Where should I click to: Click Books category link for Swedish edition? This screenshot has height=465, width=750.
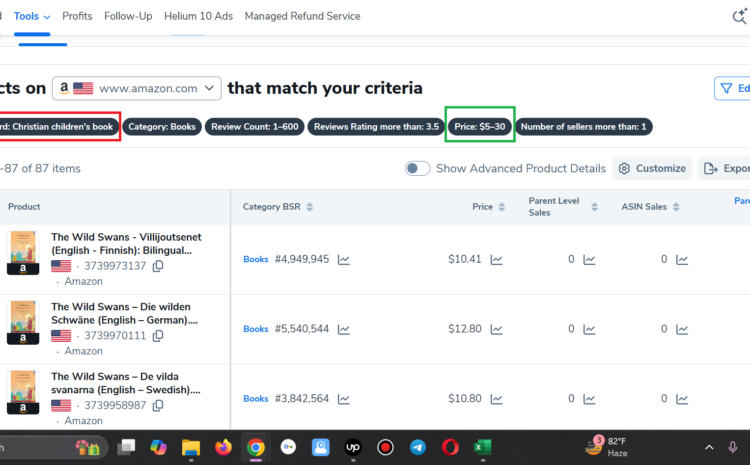pyautogui.click(x=256, y=399)
